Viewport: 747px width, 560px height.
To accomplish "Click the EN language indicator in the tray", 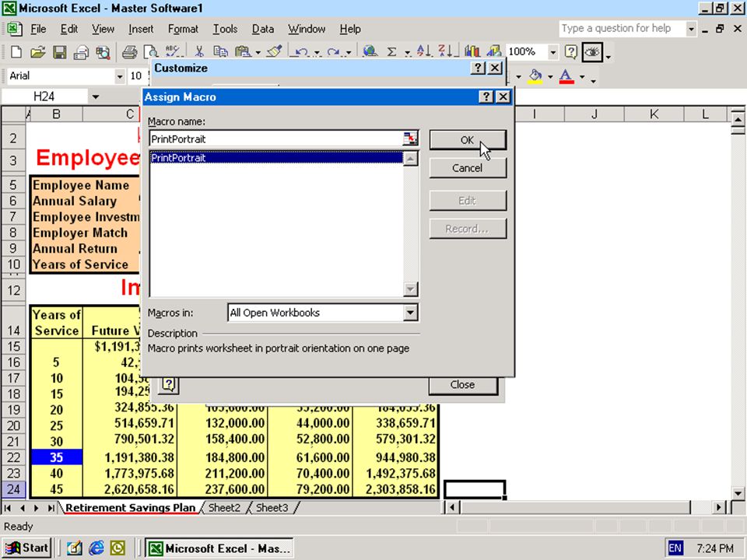I will tap(675, 548).
